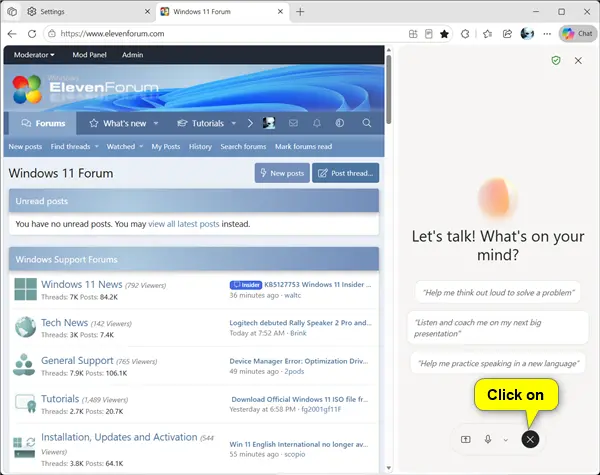Screen dimensions: 600x475
Task: Close the Windows 11 Forum tab
Action: click(x=280, y=11)
